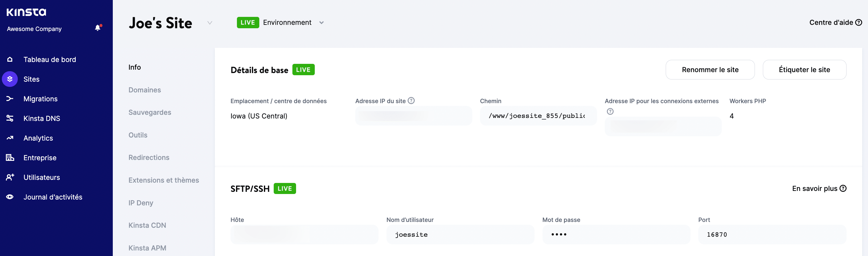Open Analytics section
The height and width of the screenshot is (256, 868).
click(38, 138)
